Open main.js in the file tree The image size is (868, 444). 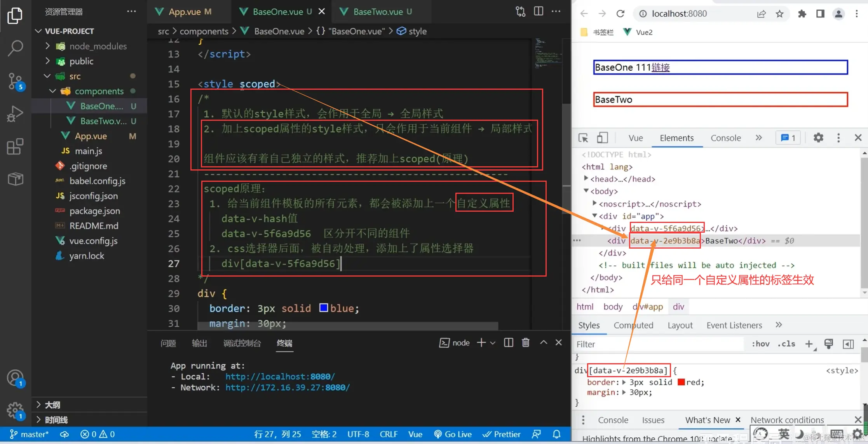[x=88, y=151]
